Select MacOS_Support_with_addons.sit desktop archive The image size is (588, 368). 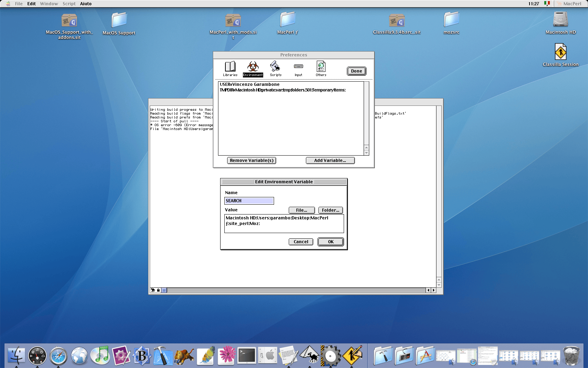[x=69, y=27]
